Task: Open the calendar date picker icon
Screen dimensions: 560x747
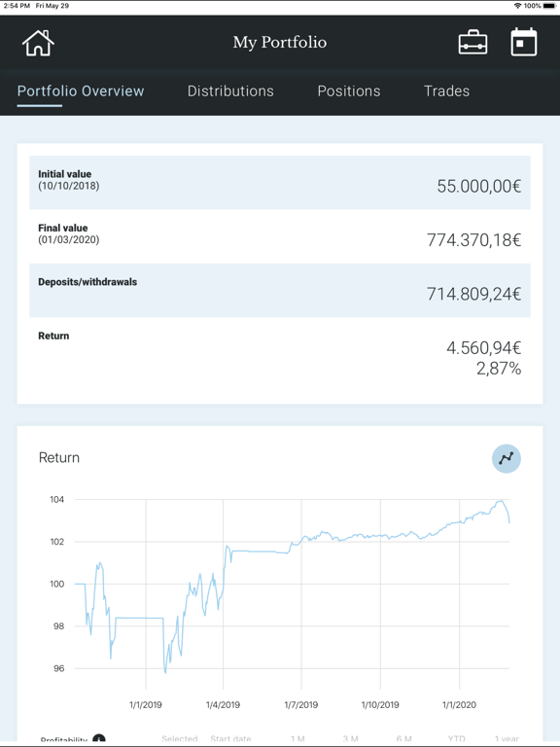Action: [524, 43]
